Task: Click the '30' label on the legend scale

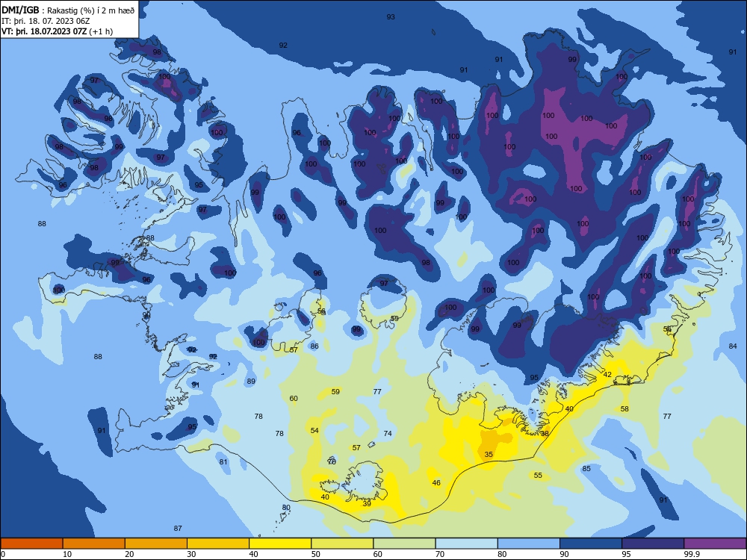Action: point(191,554)
